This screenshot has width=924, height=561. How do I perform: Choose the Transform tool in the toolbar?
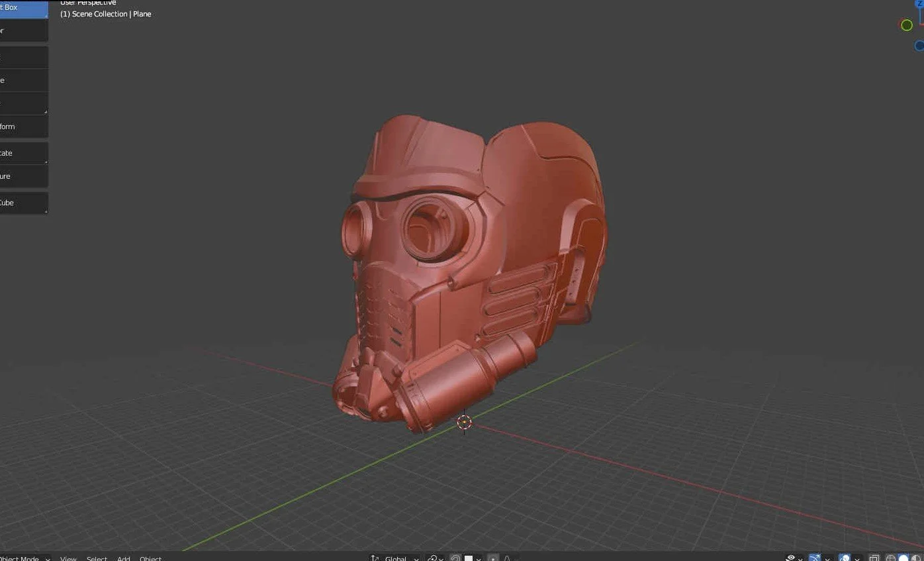(x=23, y=127)
